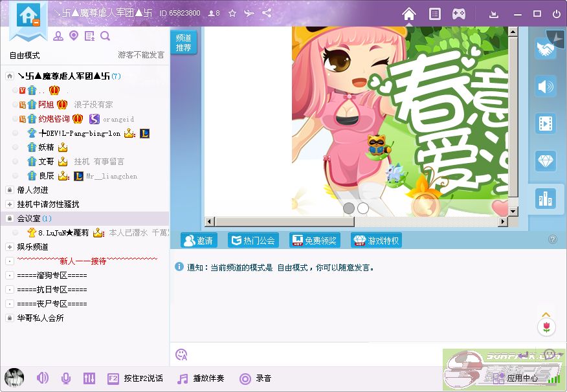
Task: Expand the gift panel with the up chevron
Action: [x=546, y=314]
